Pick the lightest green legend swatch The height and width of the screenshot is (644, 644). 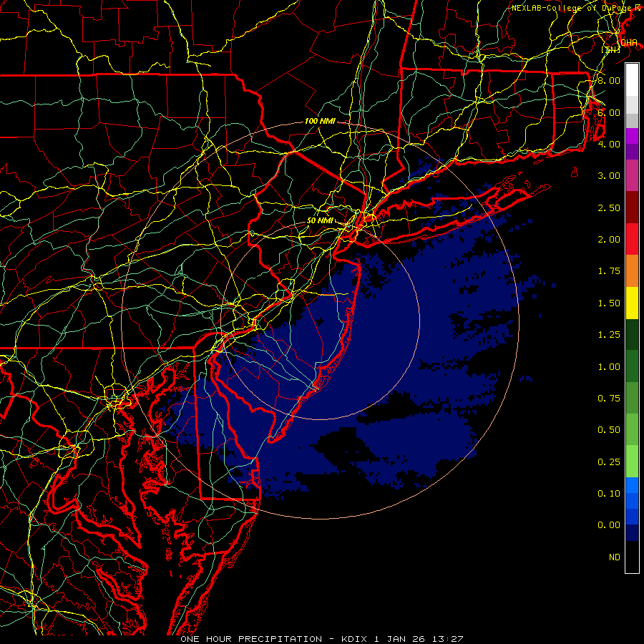pyautogui.click(x=632, y=462)
